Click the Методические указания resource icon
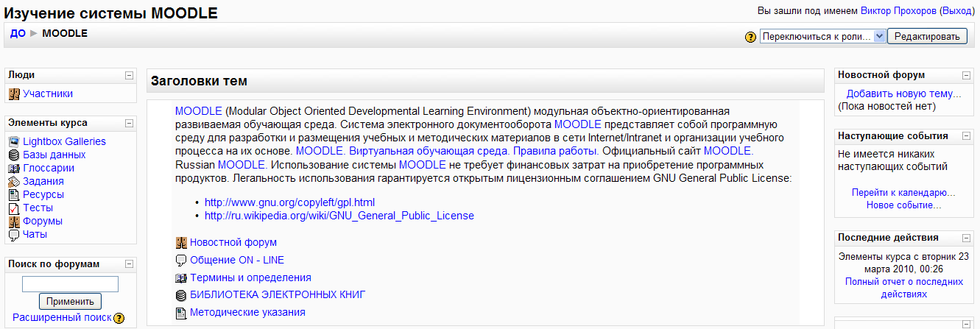The height and width of the screenshot is (329, 980). 181,313
